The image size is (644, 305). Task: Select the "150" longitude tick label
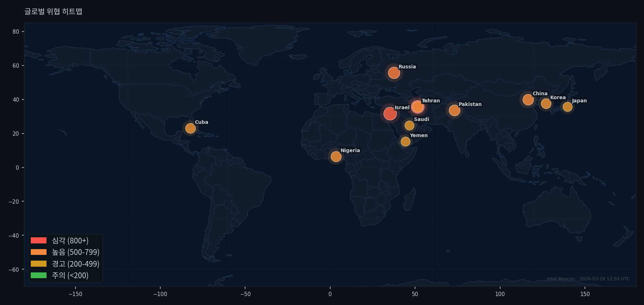pos(585,294)
